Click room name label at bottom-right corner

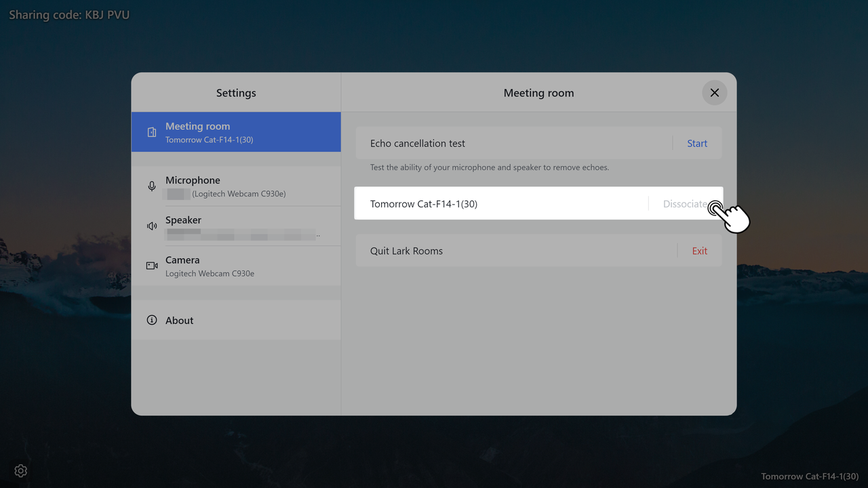click(809, 476)
